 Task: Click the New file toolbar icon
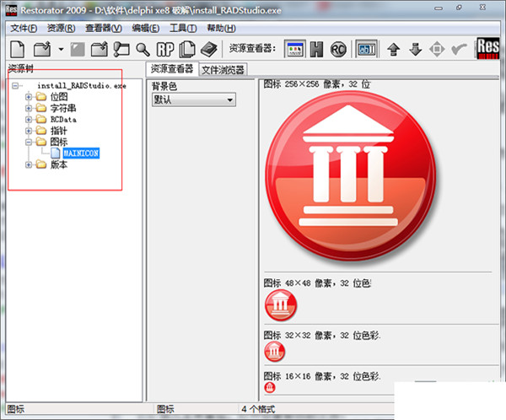coord(18,49)
